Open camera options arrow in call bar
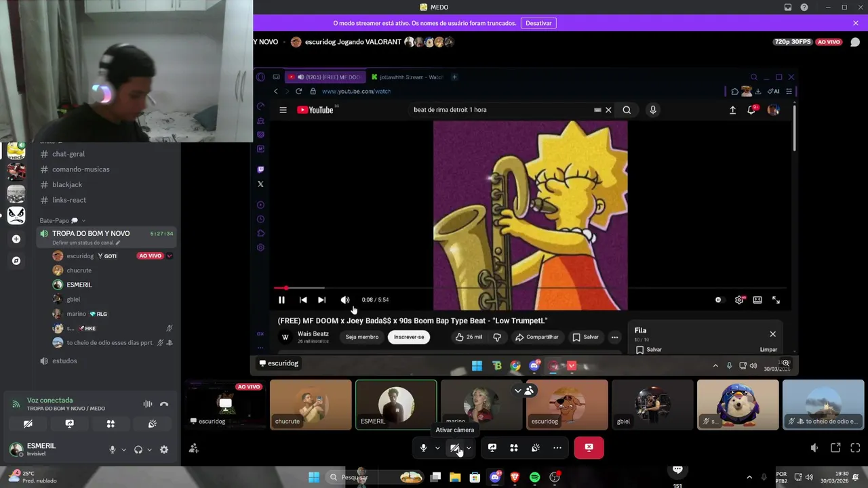 click(x=469, y=448)
